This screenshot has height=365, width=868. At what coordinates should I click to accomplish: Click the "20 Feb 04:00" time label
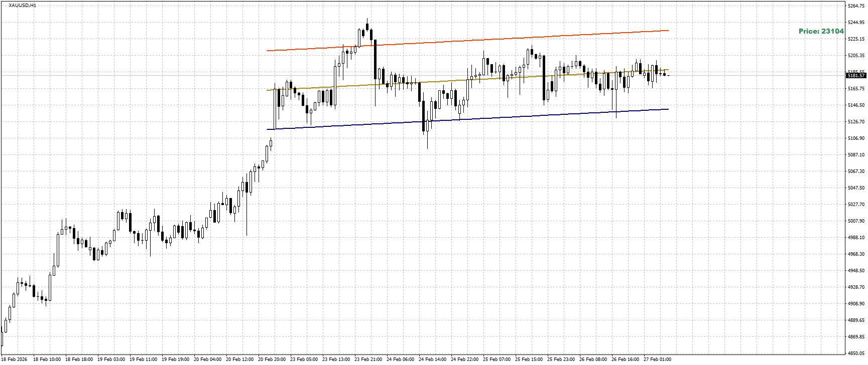(x=207, y=359)
